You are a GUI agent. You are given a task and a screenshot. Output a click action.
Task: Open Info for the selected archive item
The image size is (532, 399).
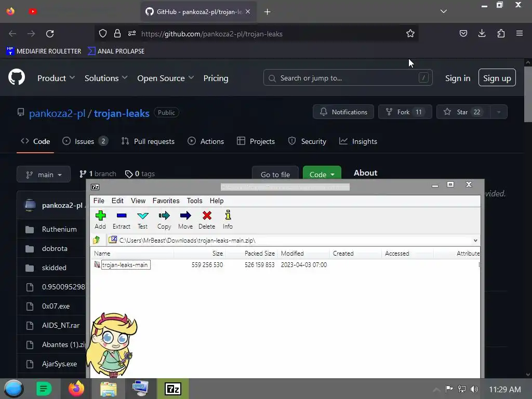(228, 220)
